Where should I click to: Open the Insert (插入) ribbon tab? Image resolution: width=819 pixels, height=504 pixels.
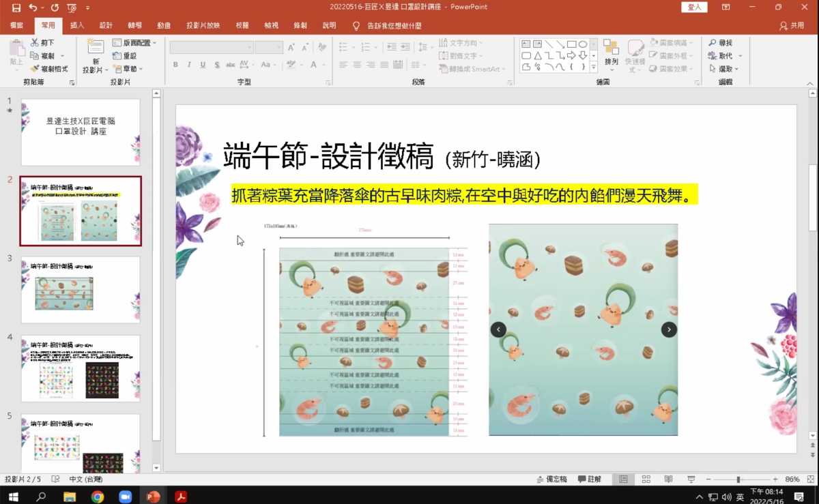coord(77,25)
